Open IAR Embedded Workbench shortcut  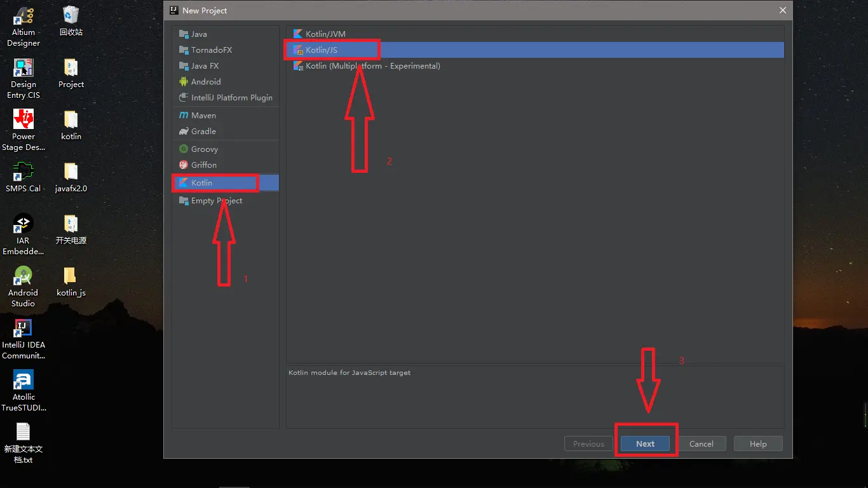point(24,235)
